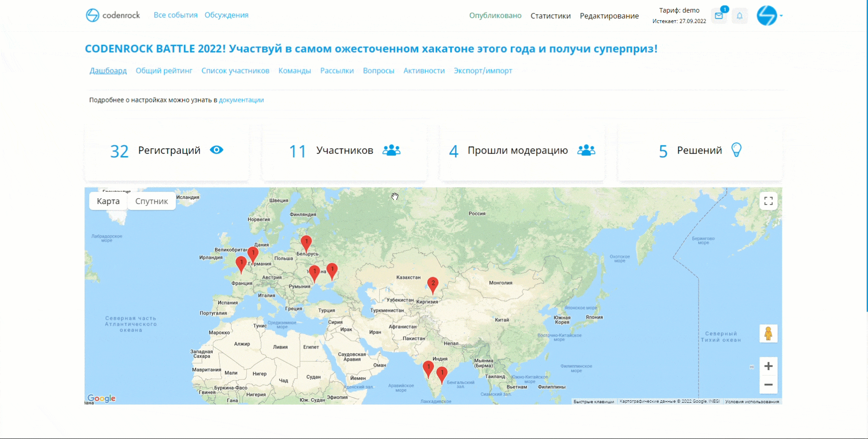Image resolution: width=868 pixels, height=439 pixels.
Task: Click the notification bell icon
Action: pyautogui.click(x=739, y=16)
